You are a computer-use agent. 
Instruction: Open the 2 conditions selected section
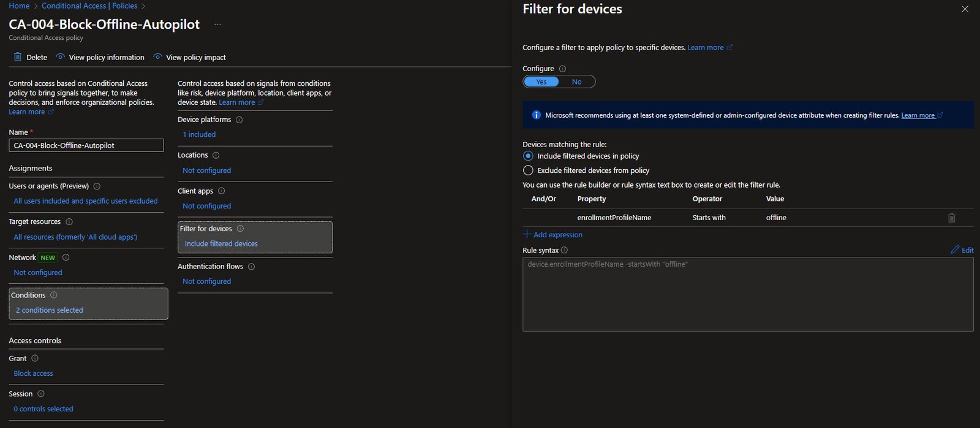(50, 310)
